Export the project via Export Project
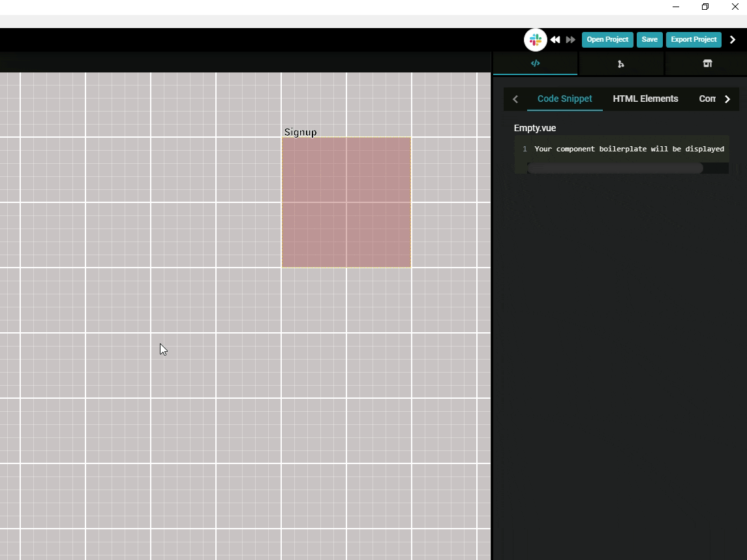Image resolution: width=747 pixels, height=560 pixels. 693,39
